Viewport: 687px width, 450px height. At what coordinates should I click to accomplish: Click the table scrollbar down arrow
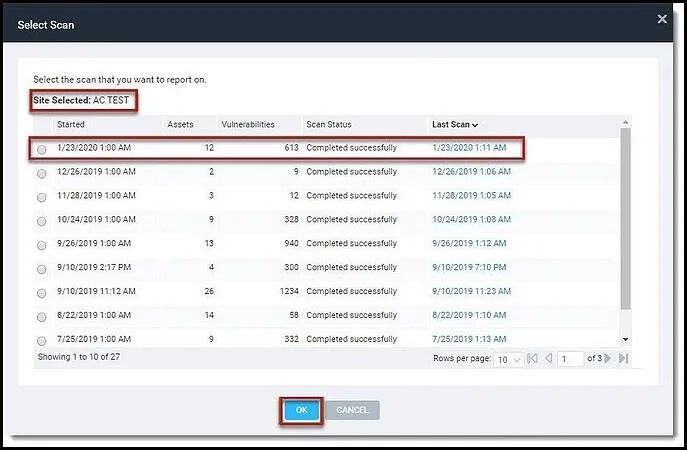click(x=626, y=339)
